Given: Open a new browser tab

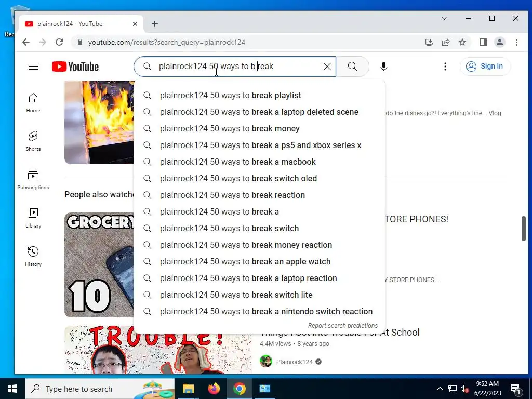Looking at the screenshot, I should click(155, 24).
